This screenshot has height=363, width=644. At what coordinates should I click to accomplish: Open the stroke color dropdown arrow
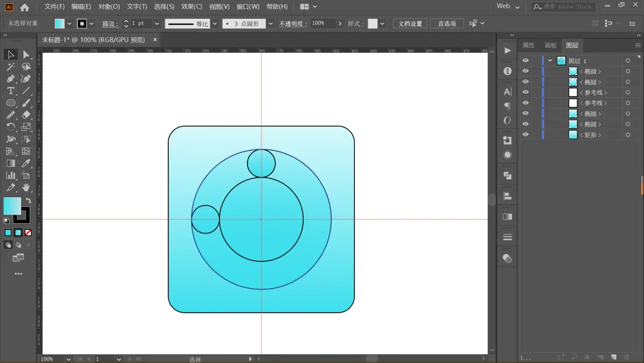click(x=92, y=24)
